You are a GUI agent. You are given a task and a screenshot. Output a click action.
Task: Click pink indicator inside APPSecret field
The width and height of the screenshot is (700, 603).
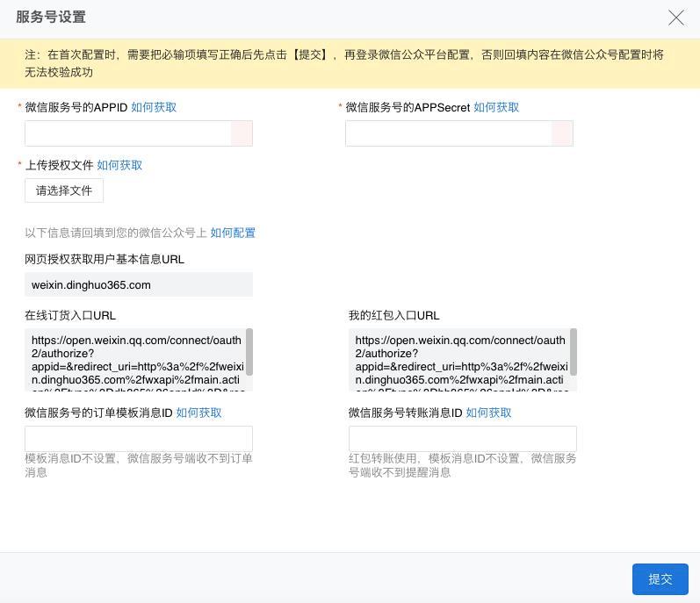click(562, 133)
